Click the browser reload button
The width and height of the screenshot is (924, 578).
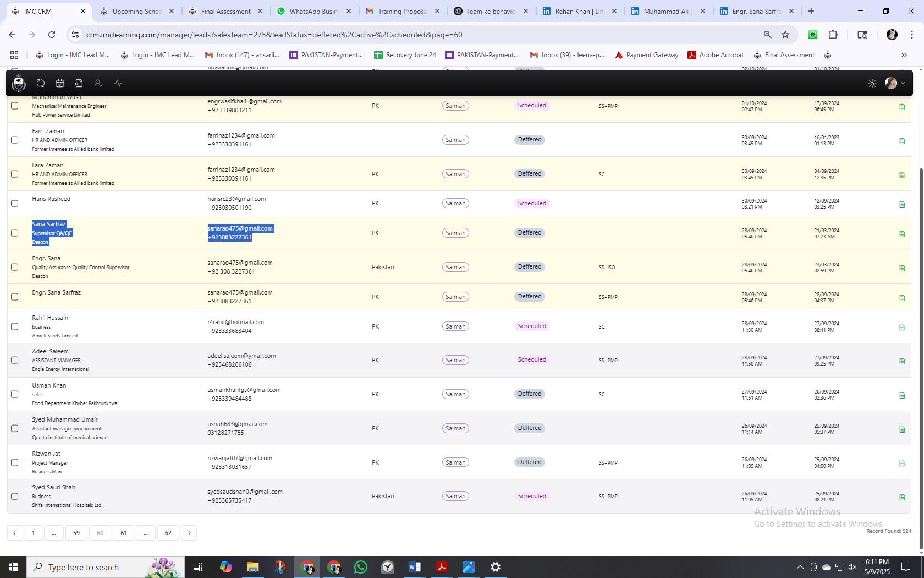pyautogui.click(x=52, y=35)
